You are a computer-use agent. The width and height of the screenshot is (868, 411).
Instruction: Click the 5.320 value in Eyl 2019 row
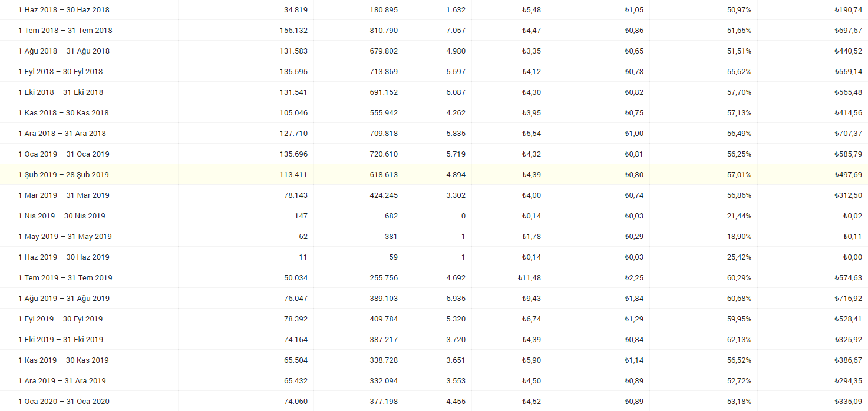(x=456, y=319)
